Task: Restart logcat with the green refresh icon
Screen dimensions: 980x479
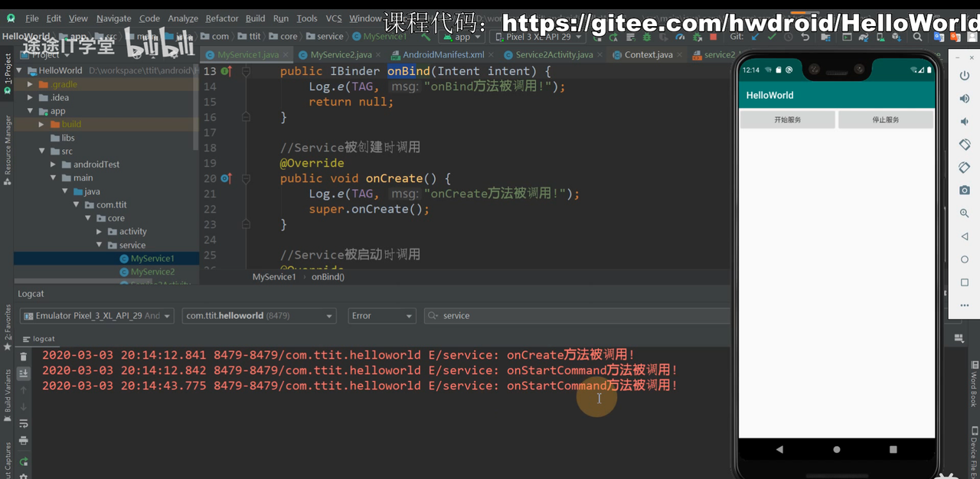Action: [24, 461]
